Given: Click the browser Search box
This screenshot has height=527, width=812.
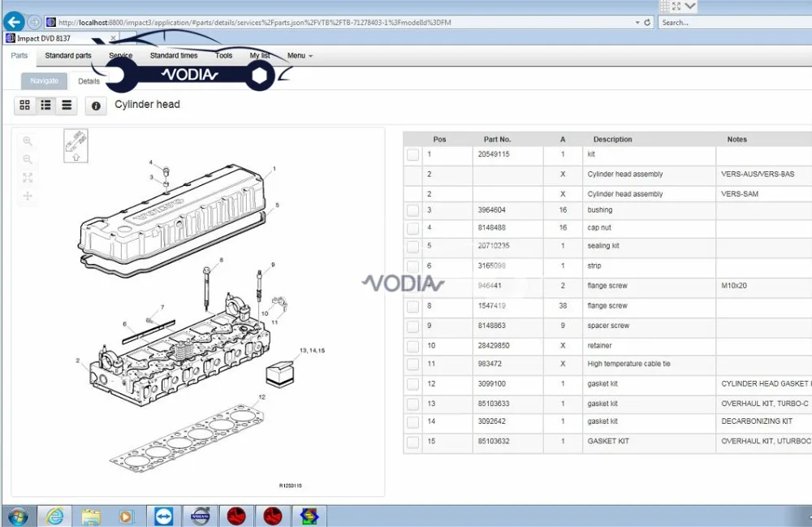Looking at the screenshot, I should pyautogui.click(x=734, y=22).
